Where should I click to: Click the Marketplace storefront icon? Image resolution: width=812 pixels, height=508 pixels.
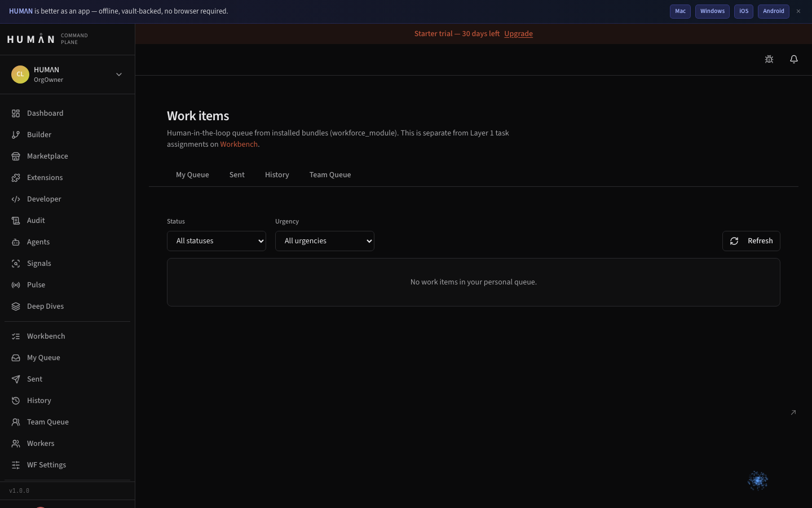pos(16,156)
